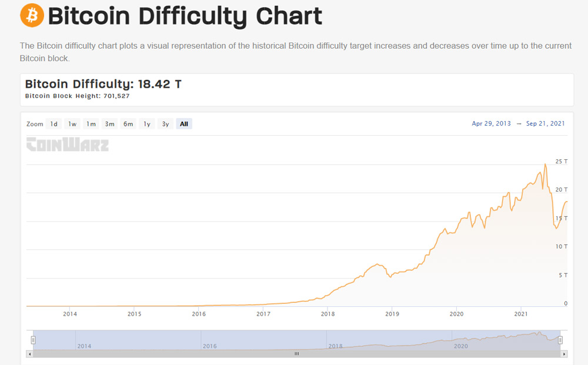Switch zoom to 3y
The image size is (588, 365).
pyautogui.click(x=166, y=124)
